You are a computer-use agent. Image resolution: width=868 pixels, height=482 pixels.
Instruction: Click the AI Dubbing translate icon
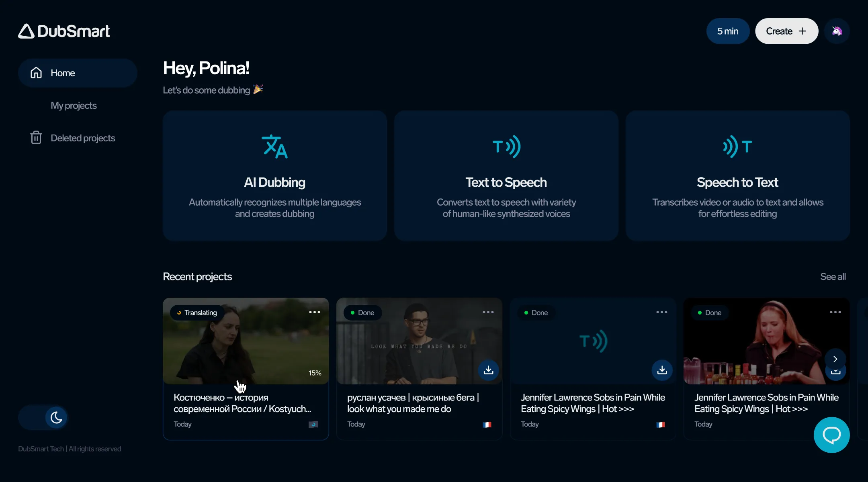(x=275, y=147)
